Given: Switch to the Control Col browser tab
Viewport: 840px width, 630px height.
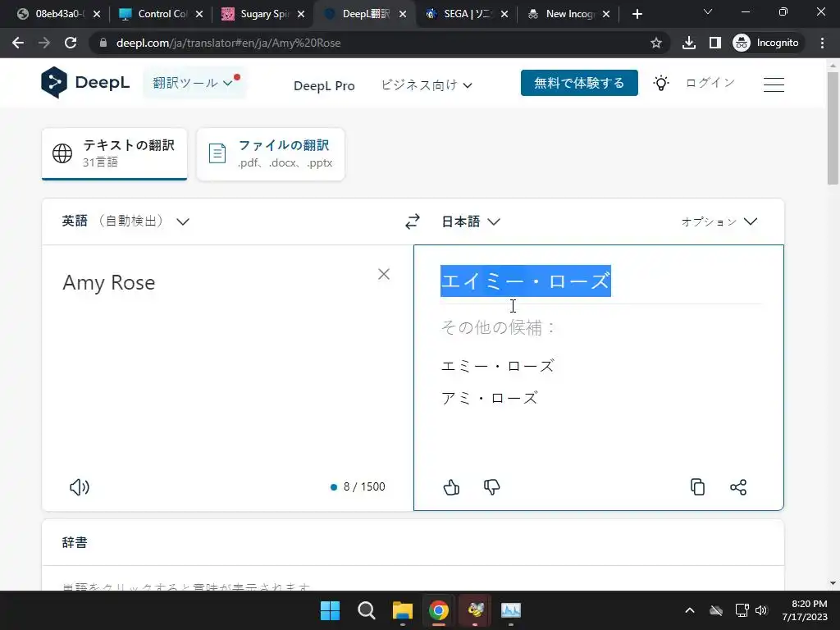Looking at the screenshot, I should point(162,14).
